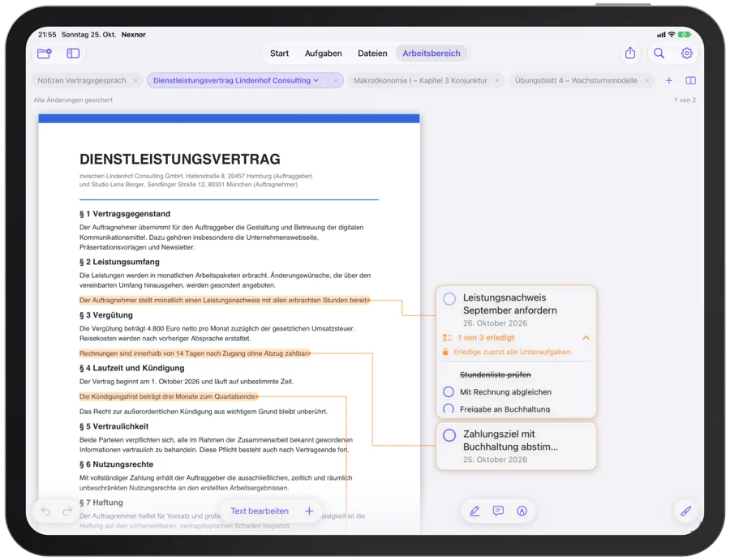Screen dimensions: 730x560
Task: Check off Zahlungsziel mit Buchhaltung task
Action: 449,435
